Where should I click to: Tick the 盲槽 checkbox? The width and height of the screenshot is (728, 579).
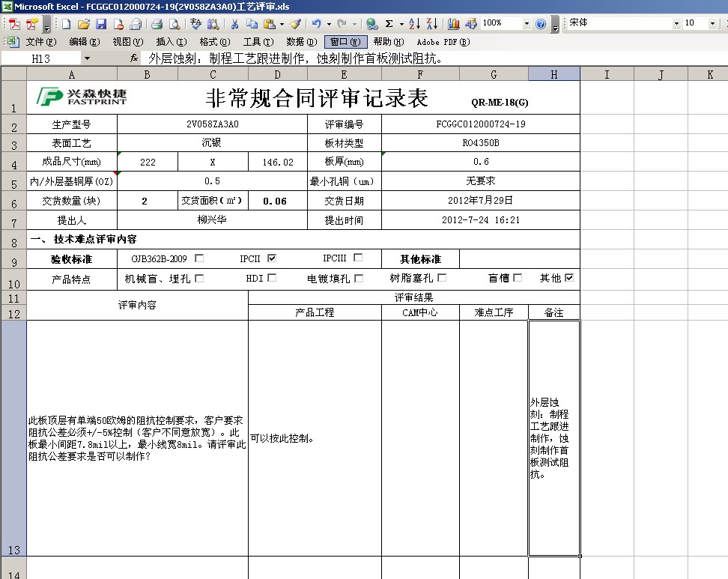518,278
